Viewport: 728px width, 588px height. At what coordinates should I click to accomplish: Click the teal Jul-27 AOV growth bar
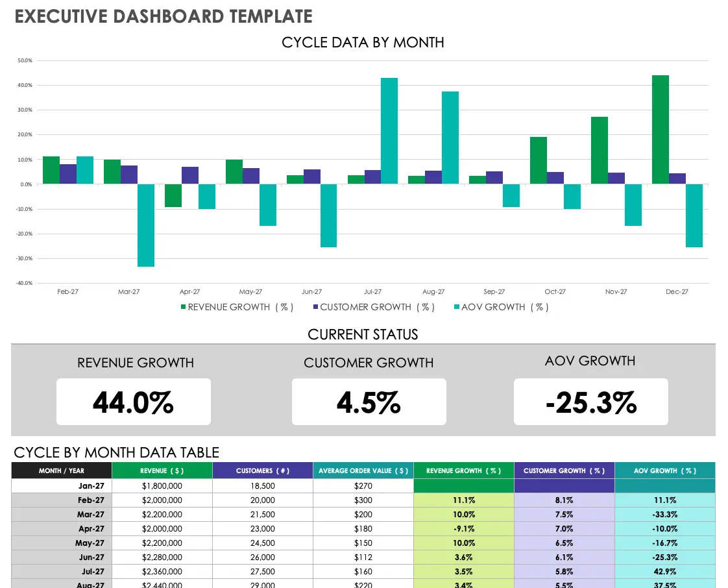[x=389, y=130]
